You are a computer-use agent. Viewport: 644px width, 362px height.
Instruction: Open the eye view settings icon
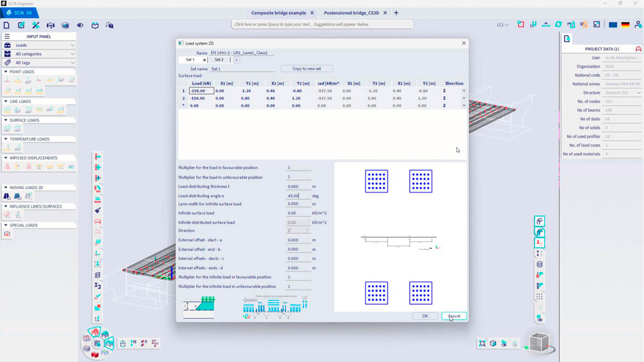(x=80, y=25)
